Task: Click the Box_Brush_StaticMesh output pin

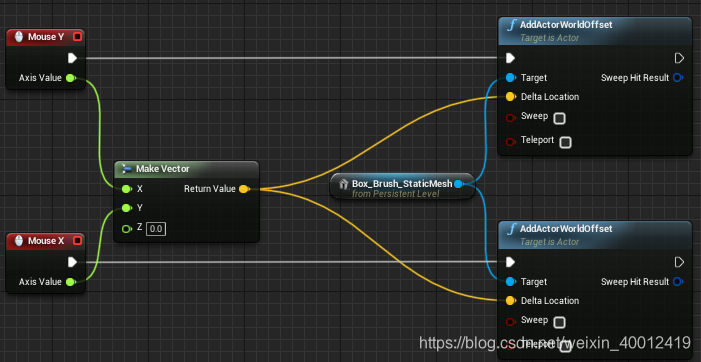Action: point(458,184)
